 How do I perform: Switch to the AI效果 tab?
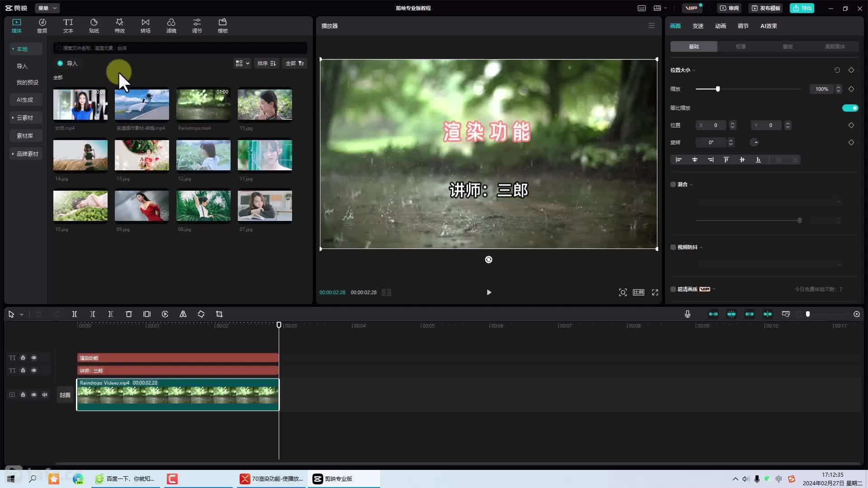(x=769, y=26)
